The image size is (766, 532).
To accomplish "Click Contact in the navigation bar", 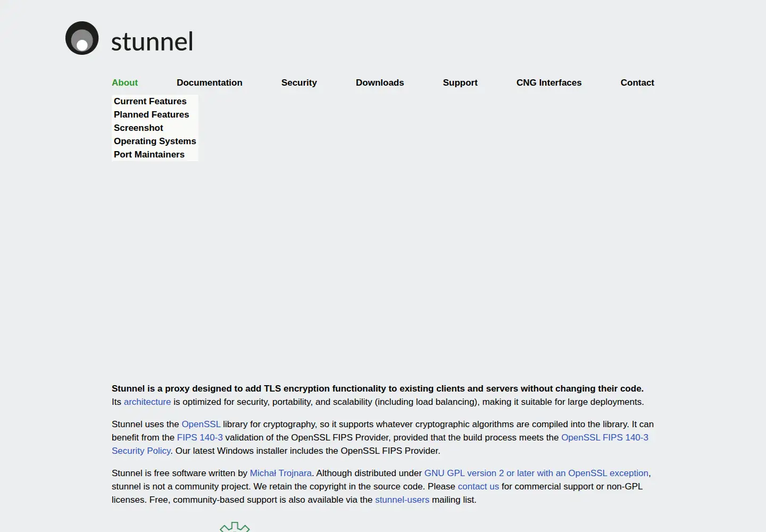I will [x=637, y=82].
